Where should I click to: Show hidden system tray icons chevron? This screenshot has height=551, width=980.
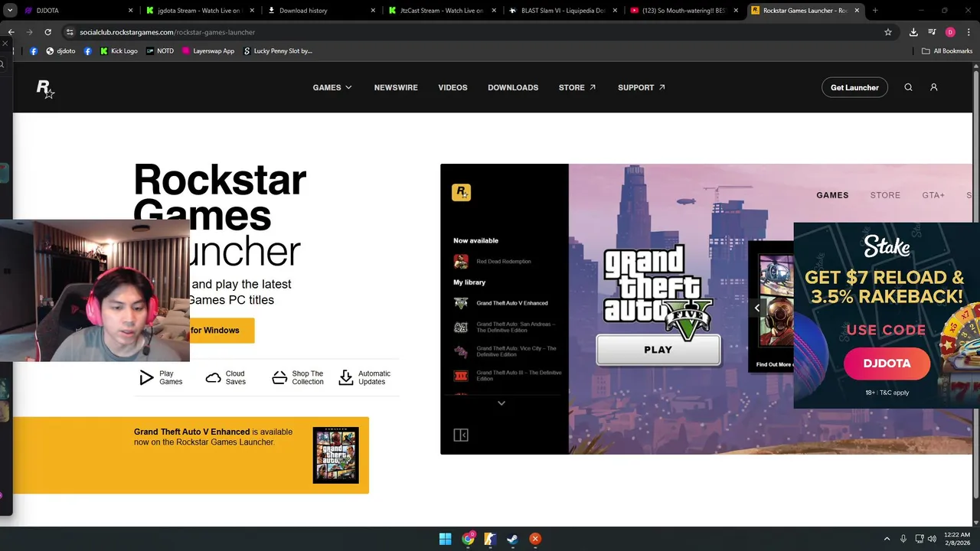point(887,539)
